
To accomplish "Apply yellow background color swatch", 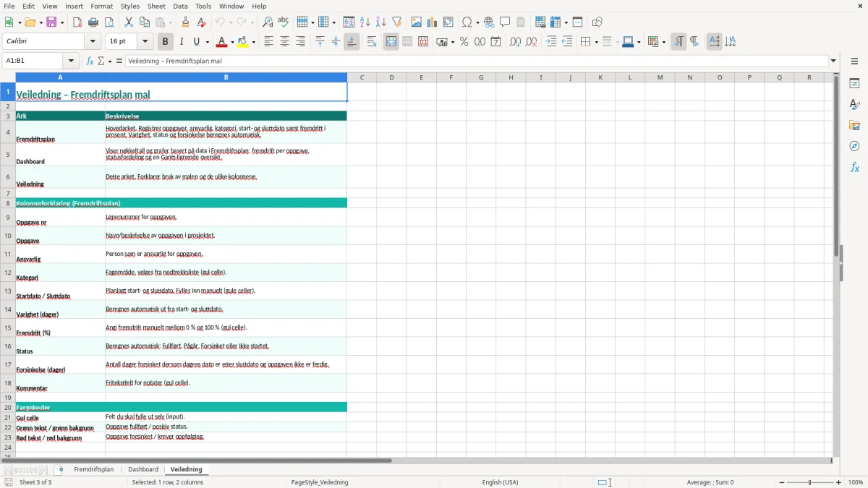I will (243, 42).
